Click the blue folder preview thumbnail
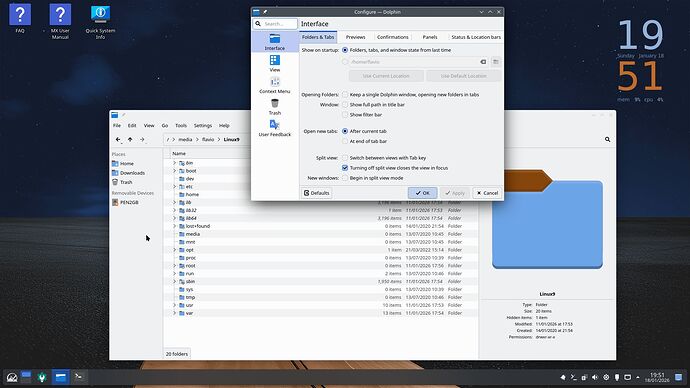Image resolution: width=690 pixels, height=388 pixels. [547, 219]
